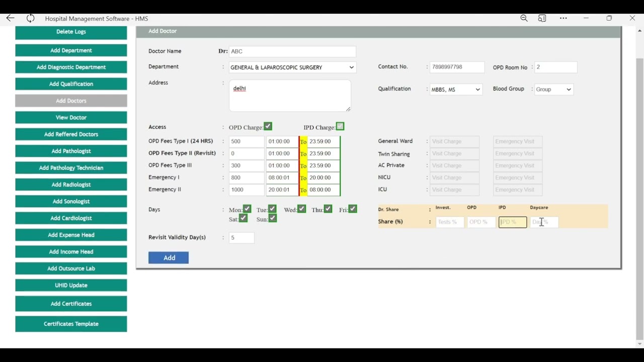Click Add Outsource Lab button
The image size is (644, 362).
click(x=71, y=268)
